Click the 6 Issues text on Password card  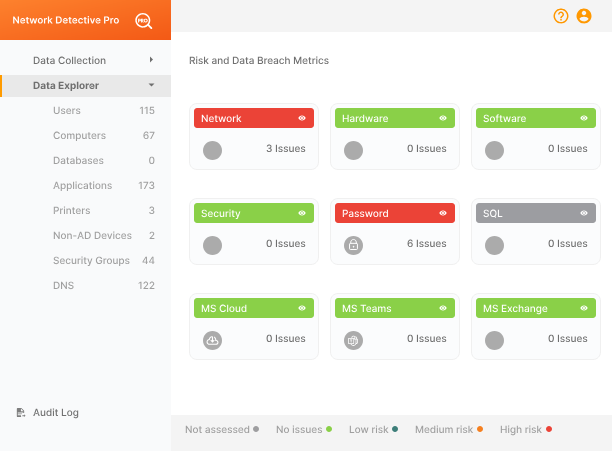click(427, 244)
